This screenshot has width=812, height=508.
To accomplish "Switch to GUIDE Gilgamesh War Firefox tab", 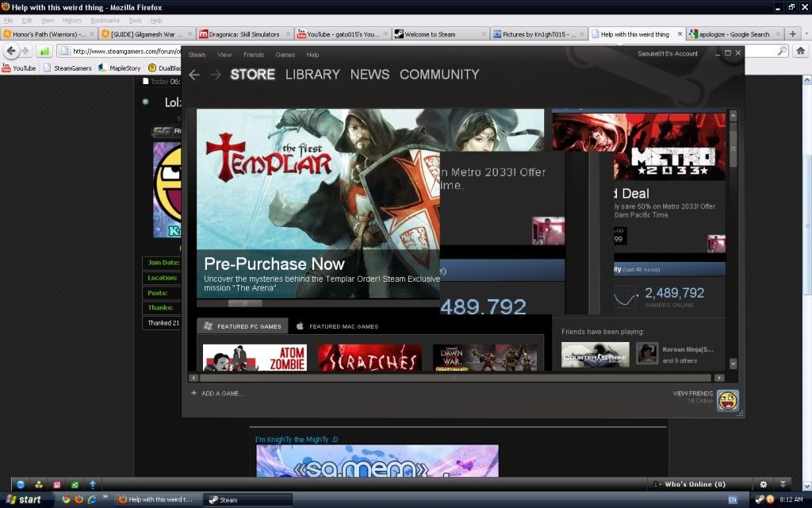I will (x=147, y=34).
